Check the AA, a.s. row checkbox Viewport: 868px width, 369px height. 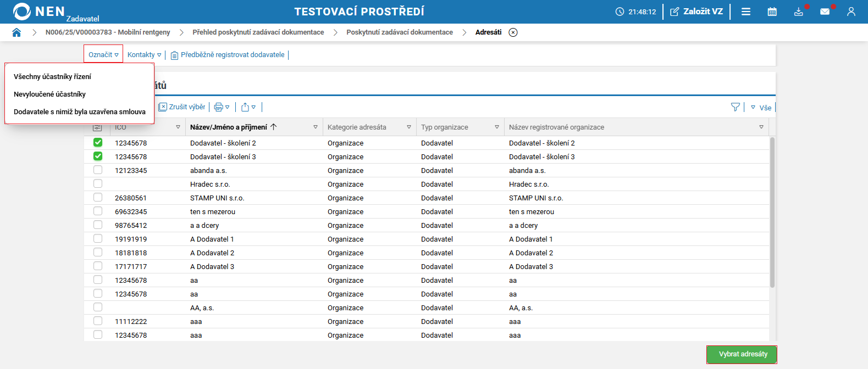pyautogui.click(x=98, y=307)
